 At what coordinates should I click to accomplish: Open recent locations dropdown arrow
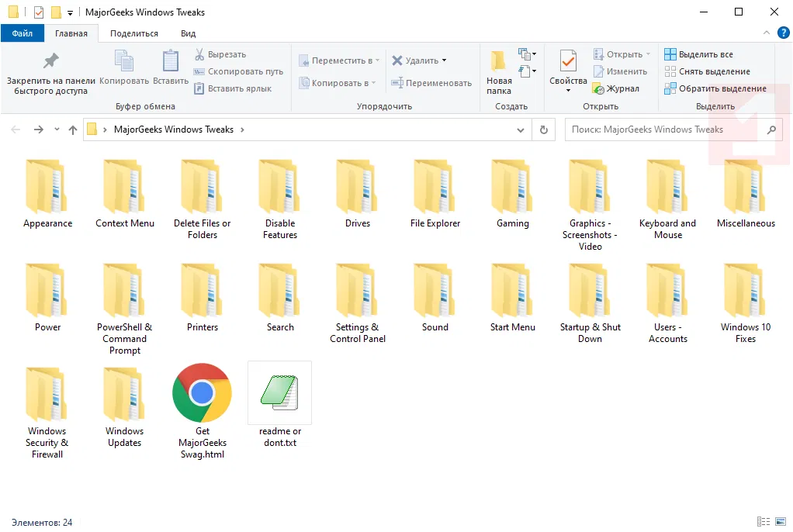pyautogui.click(x=57, y=130)
